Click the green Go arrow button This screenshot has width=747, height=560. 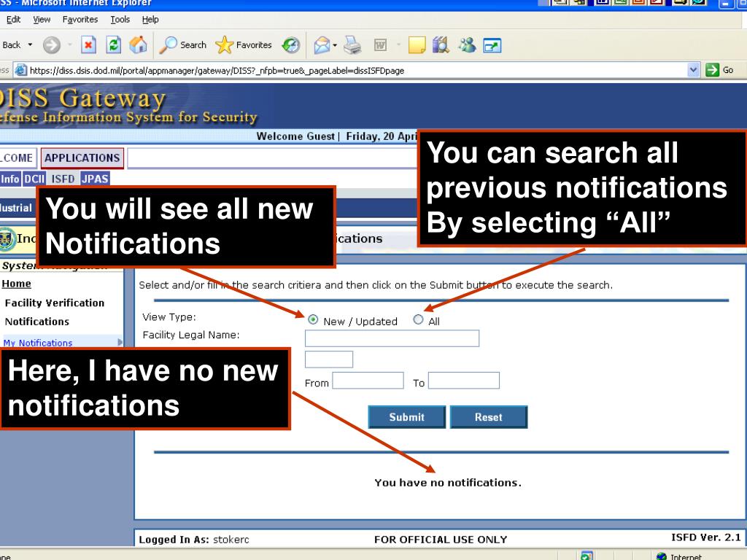[x=712, y=70]
